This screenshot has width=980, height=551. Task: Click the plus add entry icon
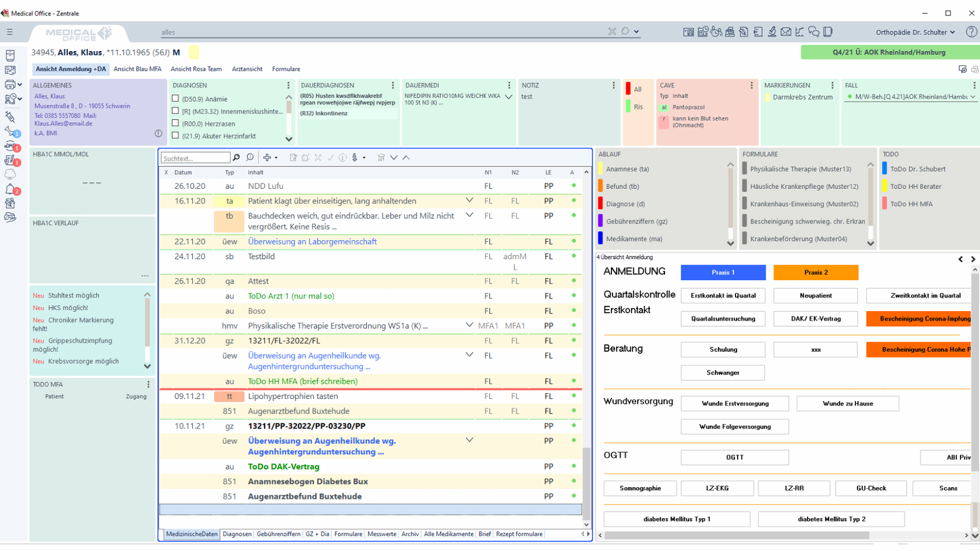pos(267,158)
